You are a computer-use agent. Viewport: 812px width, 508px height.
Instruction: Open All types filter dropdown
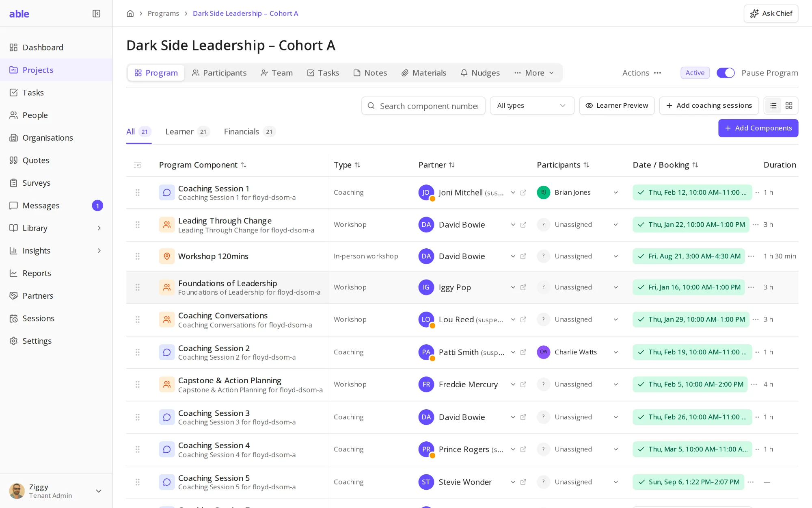point(532,106)
